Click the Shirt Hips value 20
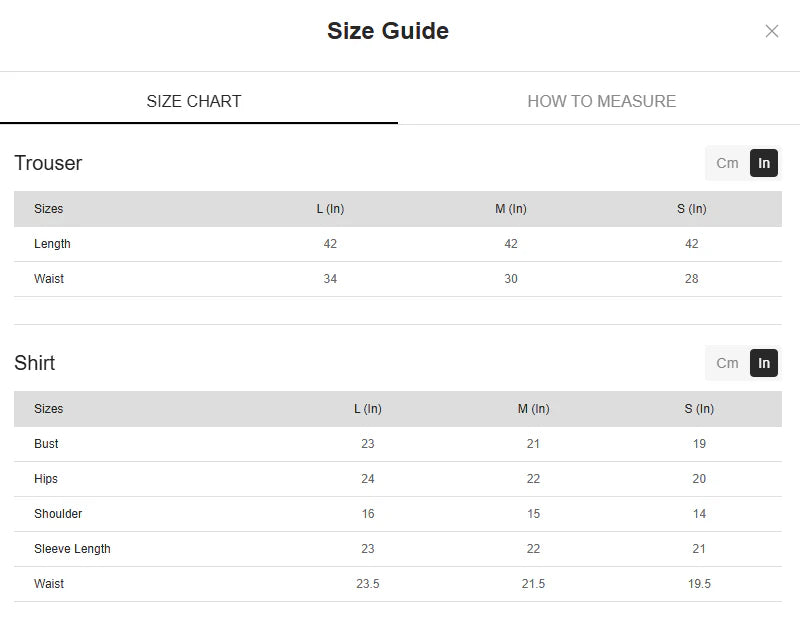 [x=699, y=479]
